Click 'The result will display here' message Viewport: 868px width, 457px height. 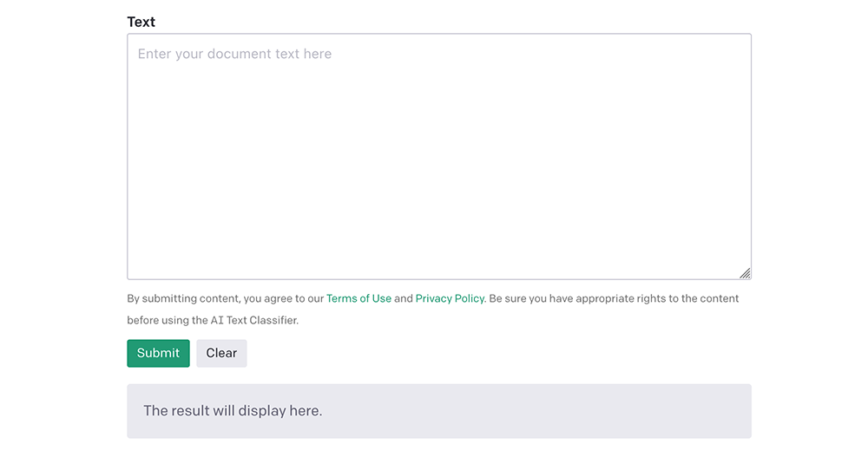233,410
